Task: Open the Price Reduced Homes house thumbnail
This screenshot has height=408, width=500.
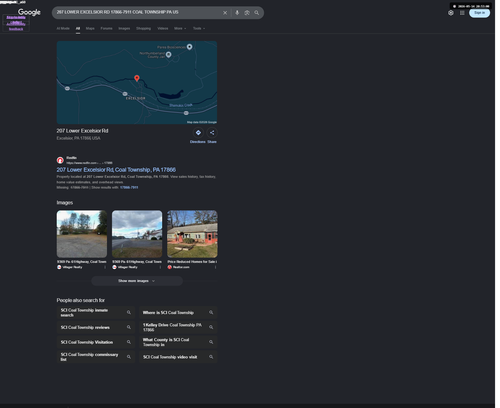Action: pyautogui.click(x=192, y=234)
